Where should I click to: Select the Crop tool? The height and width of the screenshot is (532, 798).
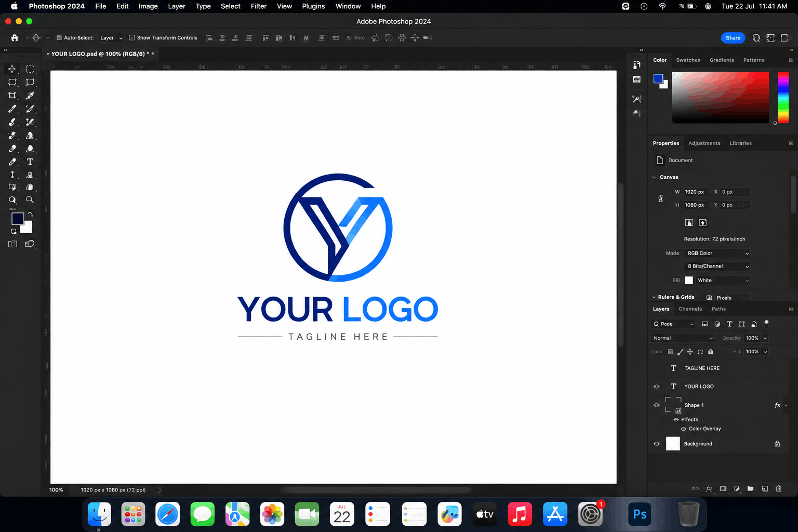click(x=12, y=96)
